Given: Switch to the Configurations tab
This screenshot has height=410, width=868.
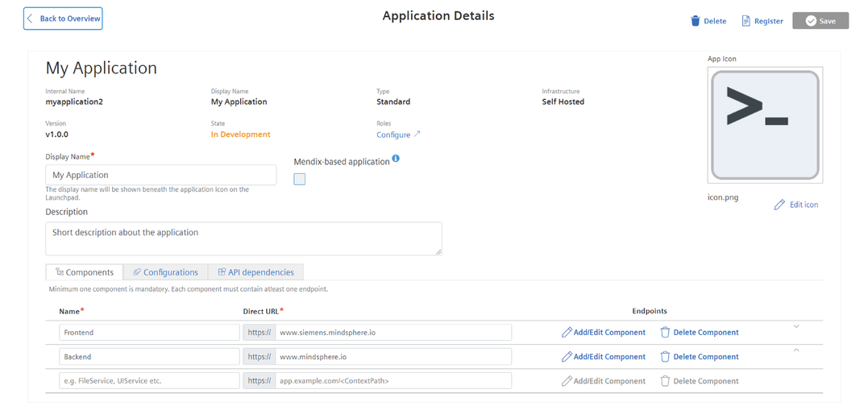Looking at the screenshot, I should click(x=165, y=272).
